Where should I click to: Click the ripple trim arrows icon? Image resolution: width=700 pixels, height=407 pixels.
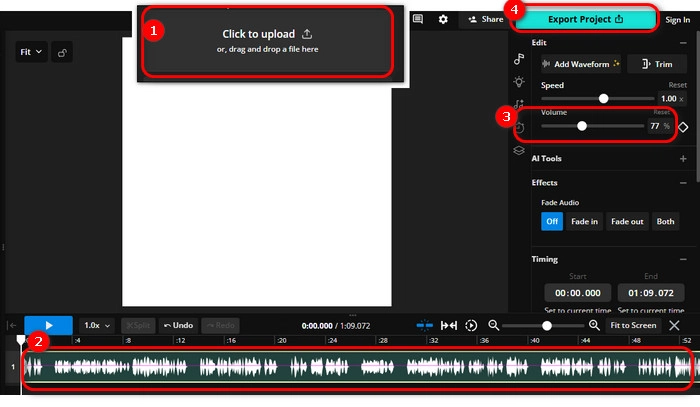pos(449,325)
